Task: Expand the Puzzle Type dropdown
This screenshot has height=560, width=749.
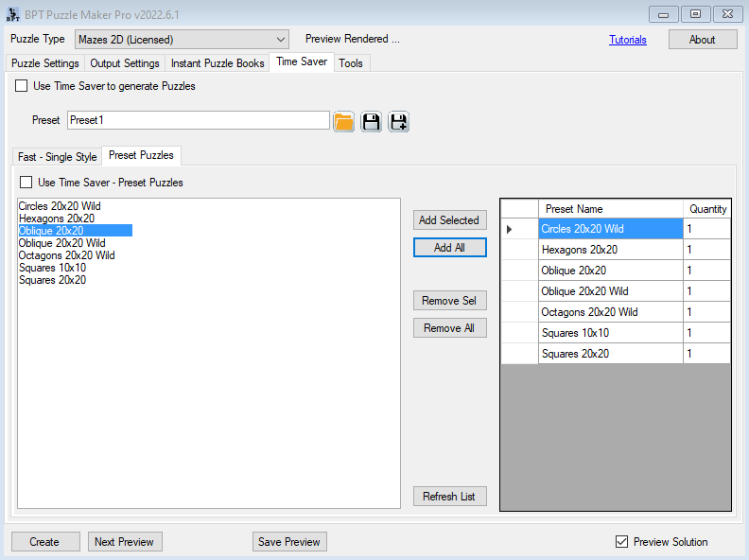Action: pyautogui.click(x=281, y=40)
